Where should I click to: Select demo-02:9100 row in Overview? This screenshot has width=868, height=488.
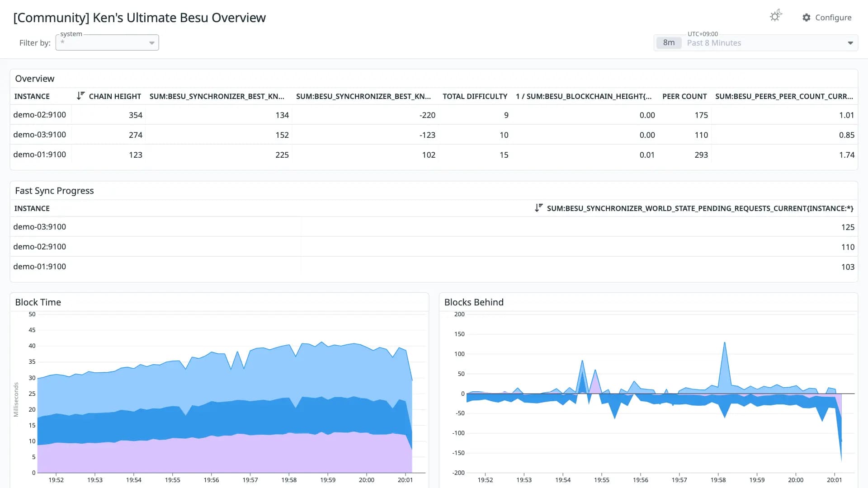434,115
